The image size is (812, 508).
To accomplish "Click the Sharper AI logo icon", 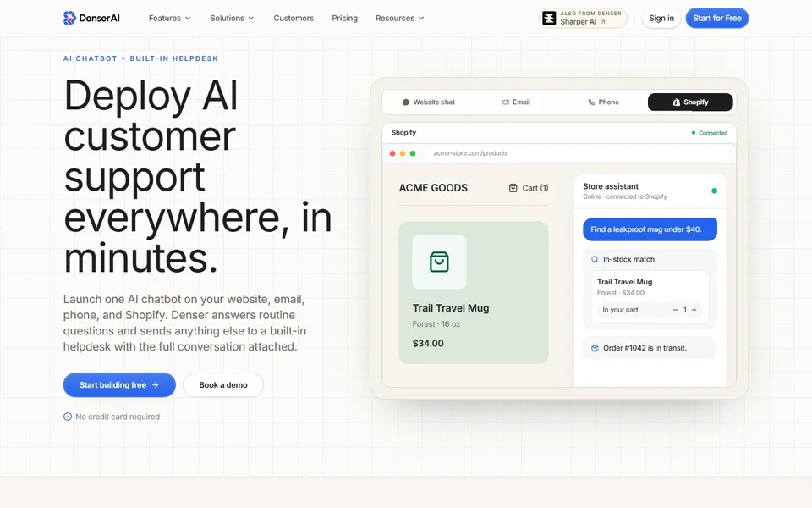I will click(x=549, y=18).
